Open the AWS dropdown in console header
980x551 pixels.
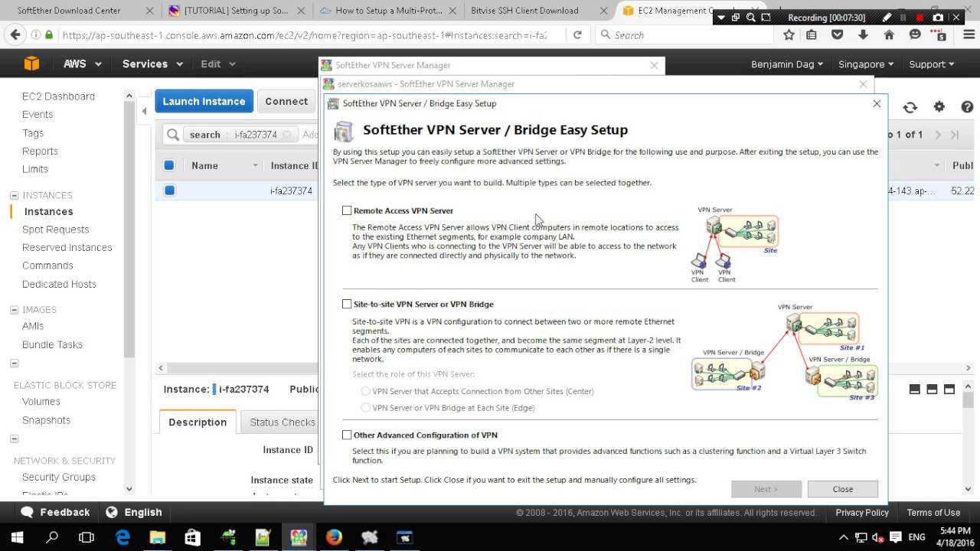pos(83,64)
